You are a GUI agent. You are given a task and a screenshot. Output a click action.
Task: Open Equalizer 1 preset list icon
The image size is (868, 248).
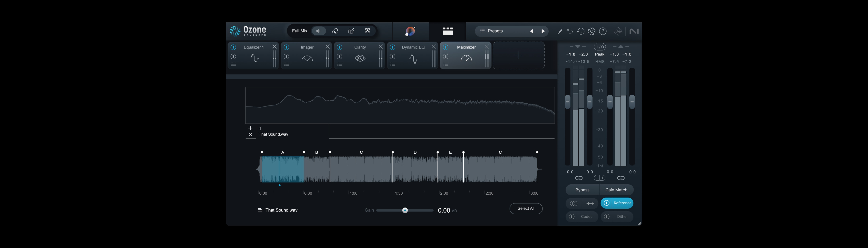pos(233,64)
